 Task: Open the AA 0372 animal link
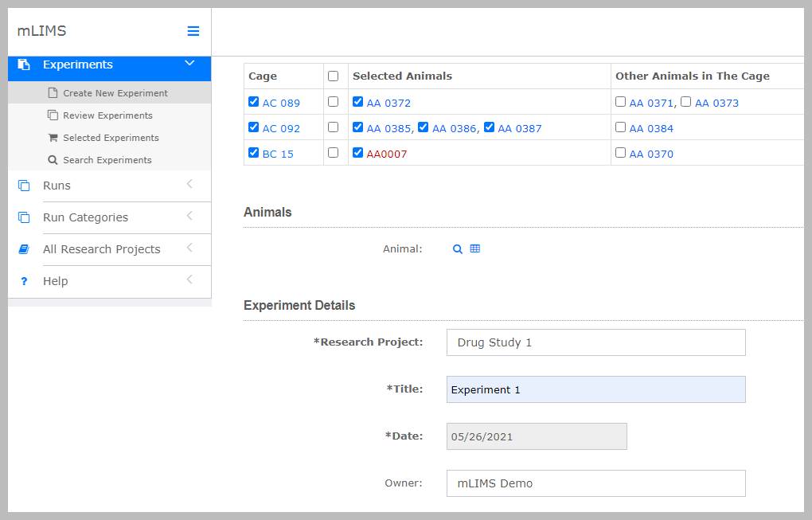pyautogui.click(x=388, y=103)
